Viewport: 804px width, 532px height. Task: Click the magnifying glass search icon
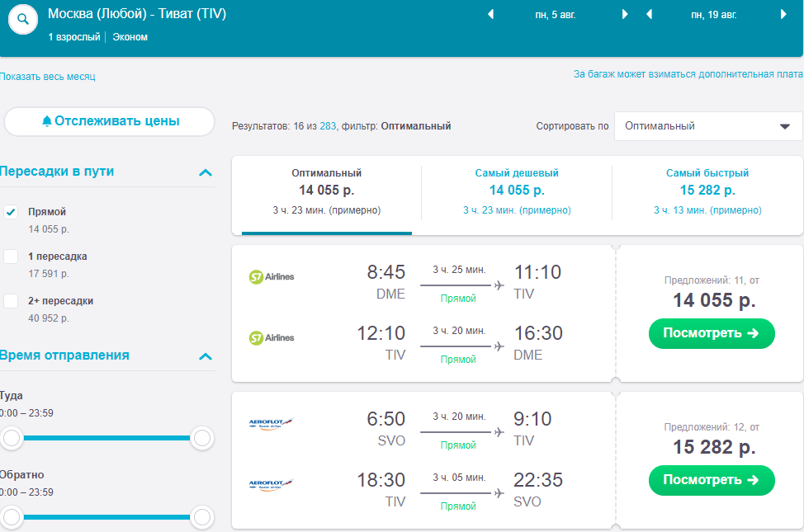pos(23,18)
